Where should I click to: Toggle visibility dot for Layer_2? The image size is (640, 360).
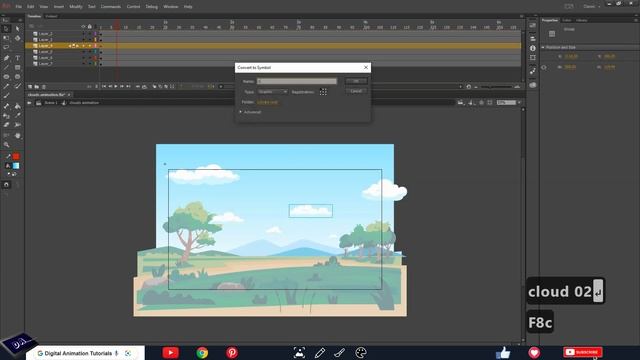click(x=84, y=34)
